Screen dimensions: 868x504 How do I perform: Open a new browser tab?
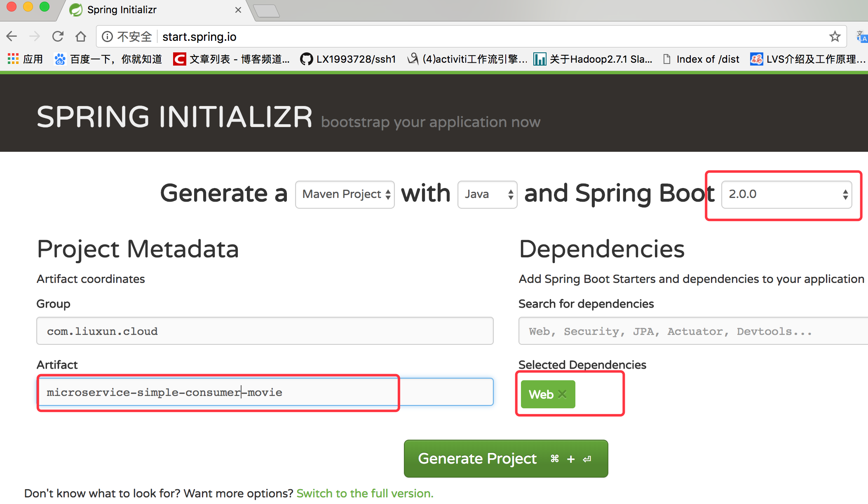click(267, 11)
